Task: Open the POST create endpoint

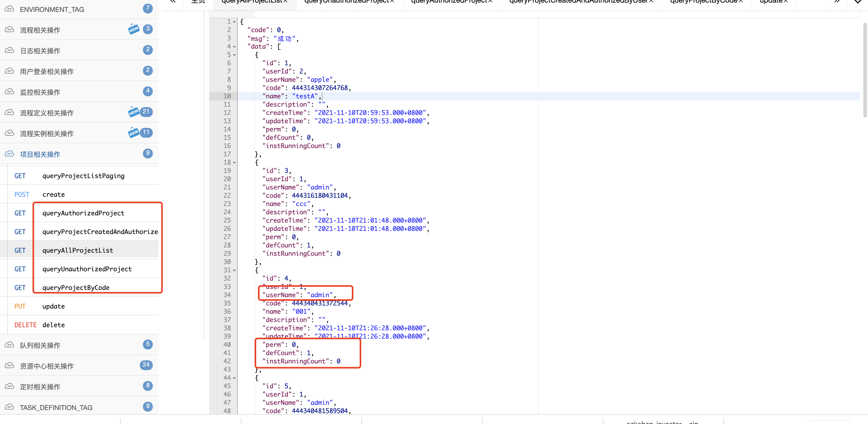Action: (x=53, y=194)
